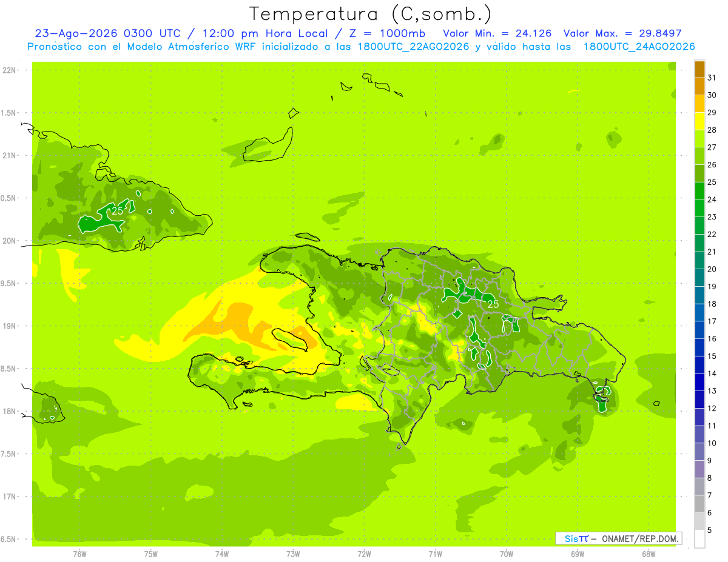This screenshot has width=728, height=562.
Task: Click the '25' contour label over Dominican Republic
Action: click(493, 304)
